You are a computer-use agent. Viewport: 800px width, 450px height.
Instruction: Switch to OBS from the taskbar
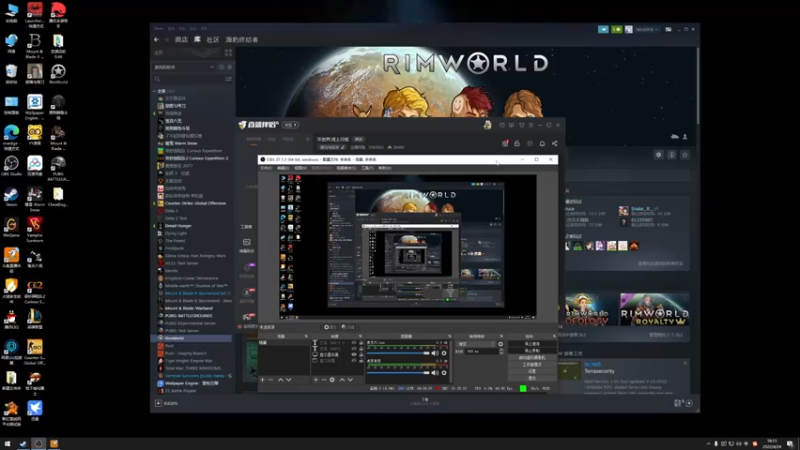(x=38, y=444)
